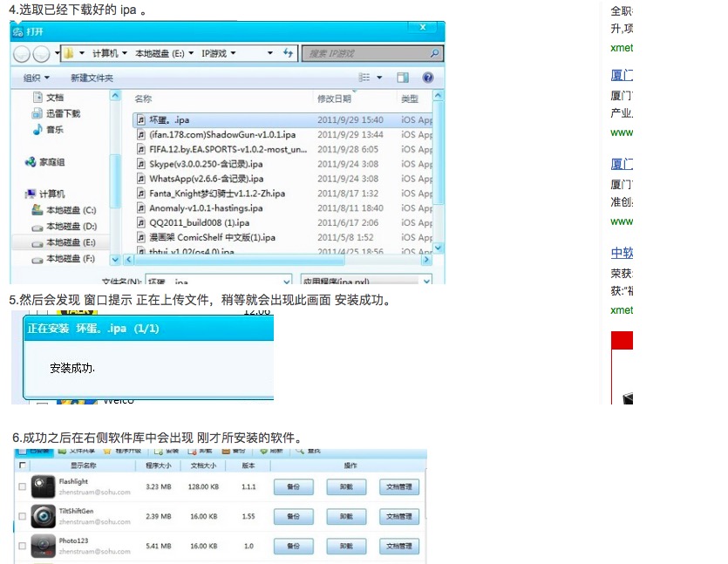Image resolution: width=728 pixels, height=564 pixels.
Task: Tick the checkbox for TiltShiftGen
Action: (22, 516)
